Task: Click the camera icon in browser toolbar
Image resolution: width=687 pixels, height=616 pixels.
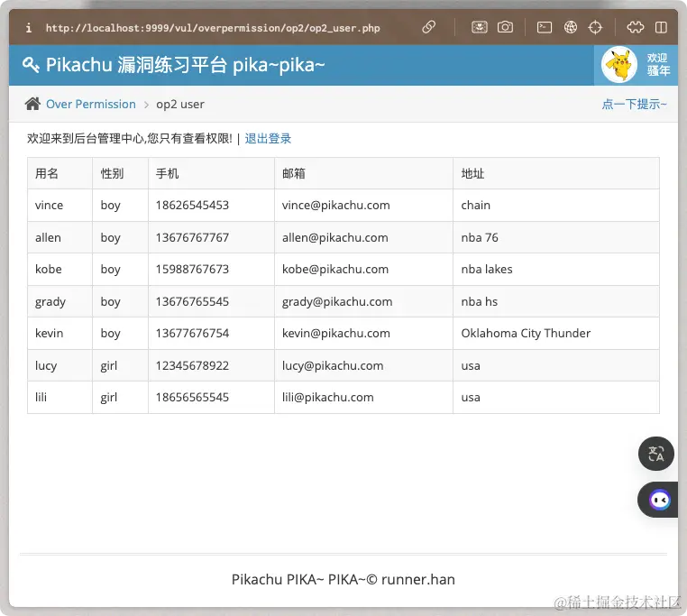Action: (505, 27)
